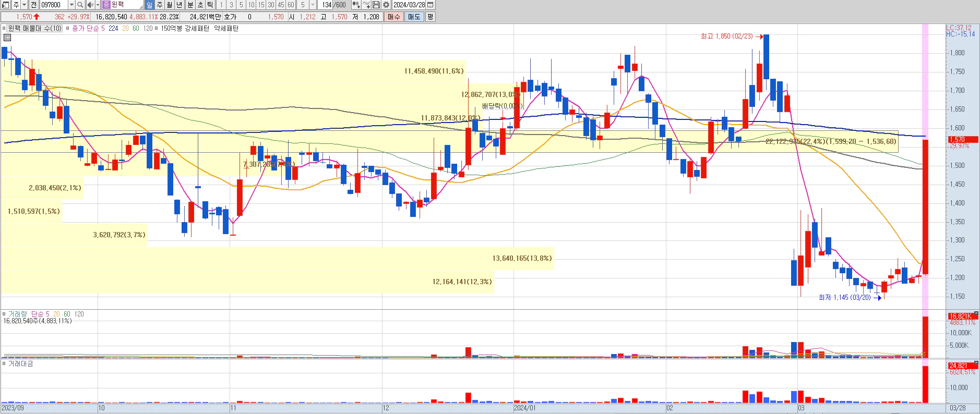Viewport: 980px width, 414px height.
Task: Click the 주 button at toolbar left
Action: click(16, 5)
